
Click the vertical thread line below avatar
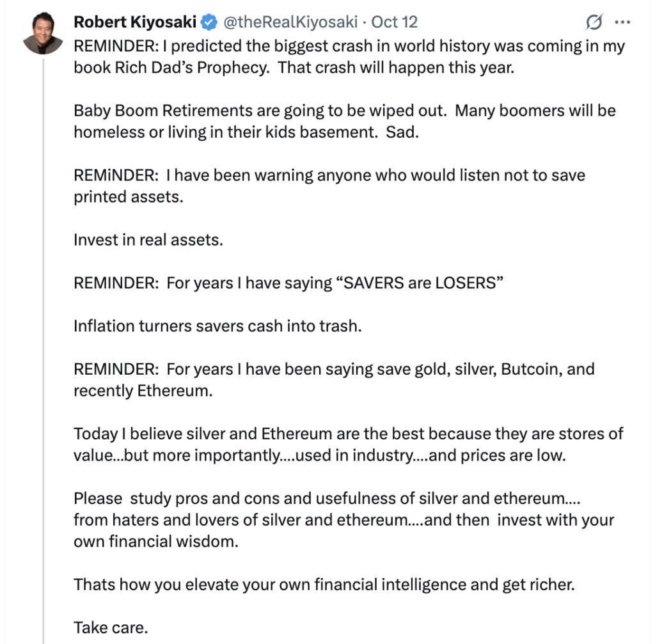click(x=43, y=320)
